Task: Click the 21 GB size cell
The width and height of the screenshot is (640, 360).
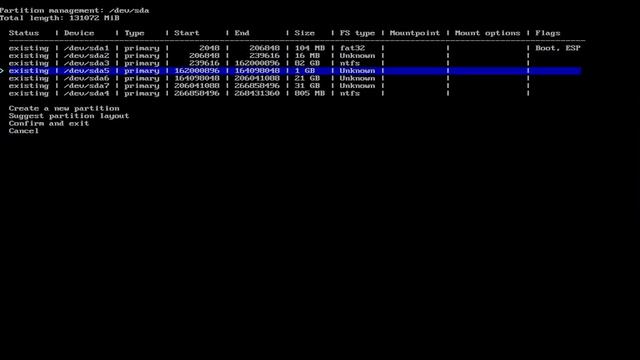Action: click(x=307, y=78)
